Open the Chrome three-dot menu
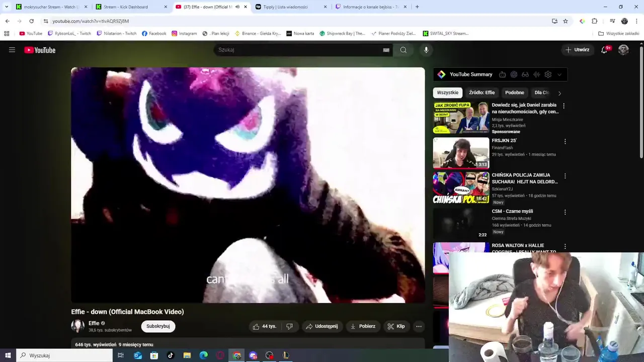The height and width of the screenshot is (362, 644). pyautogui.click(x=637, y=21)
